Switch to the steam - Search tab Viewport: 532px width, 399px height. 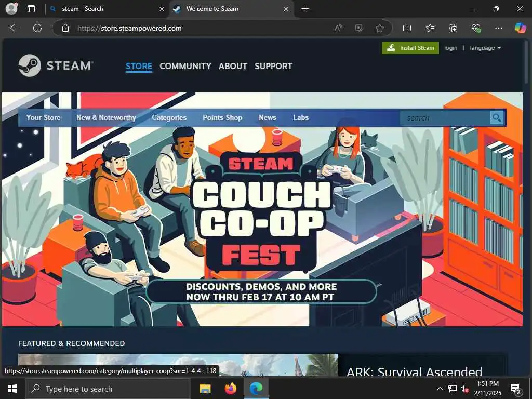pyautogui.click(x=107, y=9)
